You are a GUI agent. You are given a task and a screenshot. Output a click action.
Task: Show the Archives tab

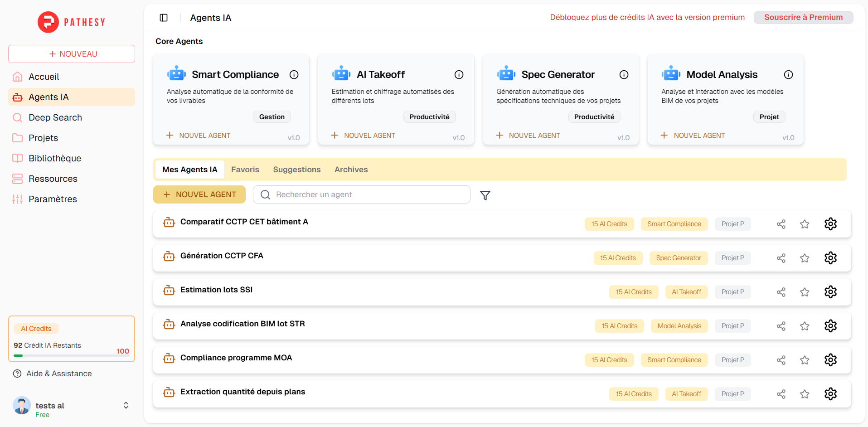351,170
